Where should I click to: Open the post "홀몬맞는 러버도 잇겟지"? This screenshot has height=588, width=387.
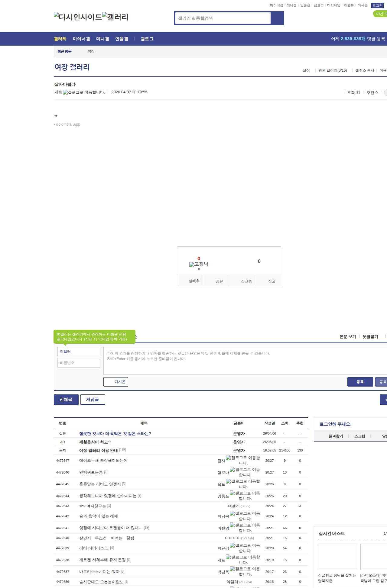[x=100, y=484]
